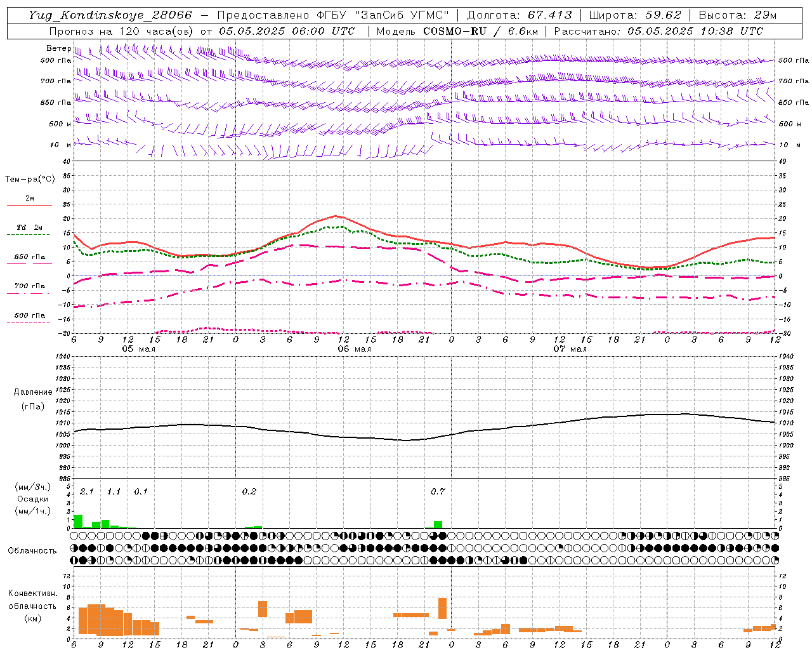The image size is (812, 650).
Task: Click the precipitation amount 1.1
Action: (114, 492)
